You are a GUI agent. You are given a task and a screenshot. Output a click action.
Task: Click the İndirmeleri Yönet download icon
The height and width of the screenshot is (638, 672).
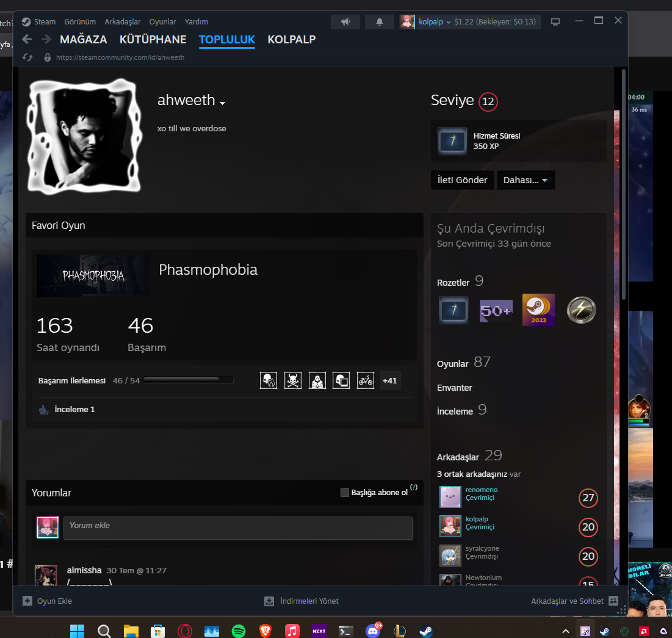pyautogui.click(x=269, y=601)
